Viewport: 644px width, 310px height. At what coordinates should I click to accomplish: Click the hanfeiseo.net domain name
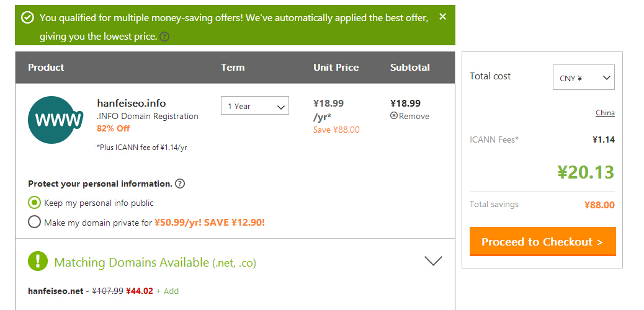point(56,291)
